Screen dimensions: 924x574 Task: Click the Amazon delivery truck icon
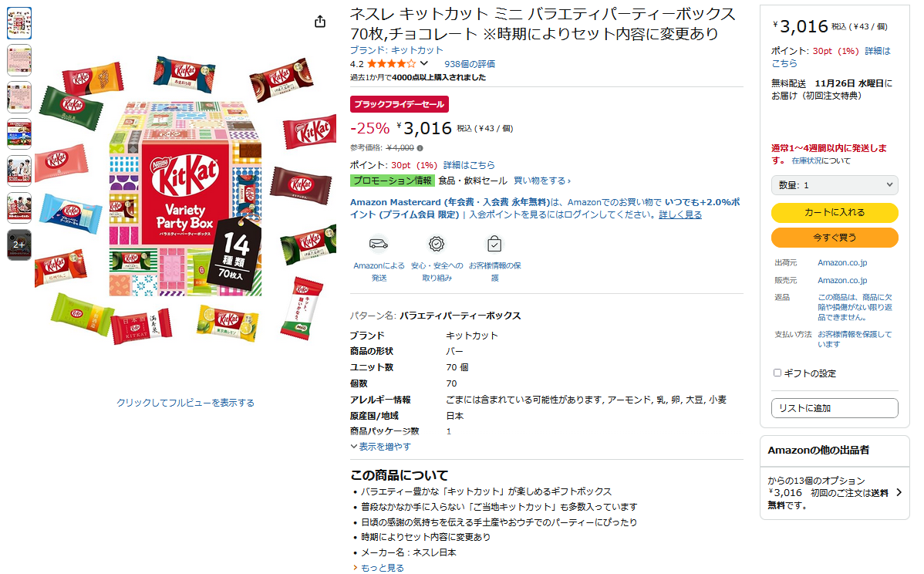(x=379, y=243)
